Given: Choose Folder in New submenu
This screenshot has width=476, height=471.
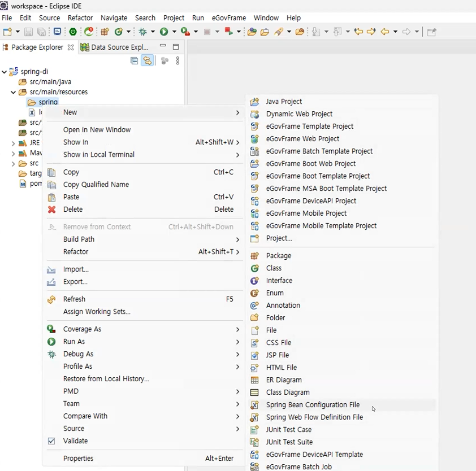Looking at the screenshot, I should tap(342, 318).
